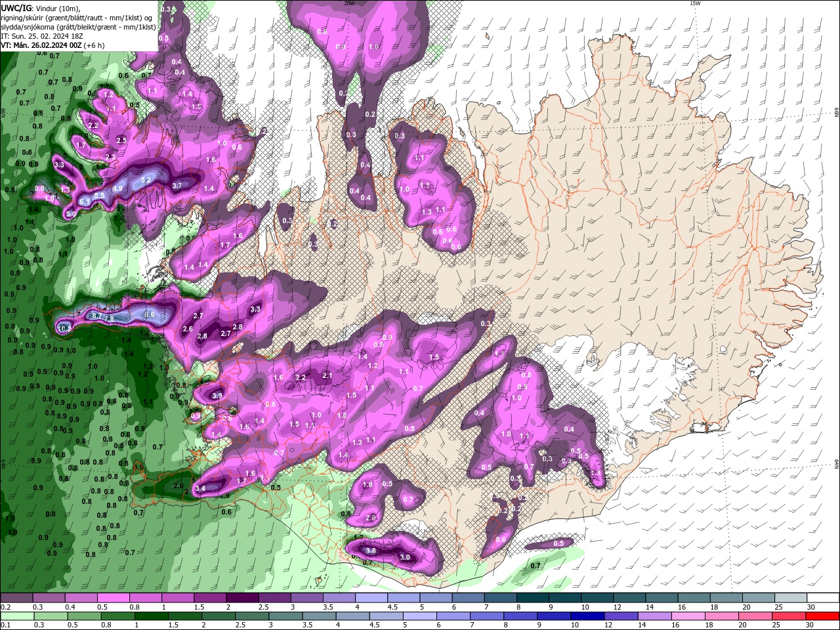The height and width of the screenshot is (630, 840).
Task: Click the red 30 swatch in rain legend
Action: click(824, 616)
